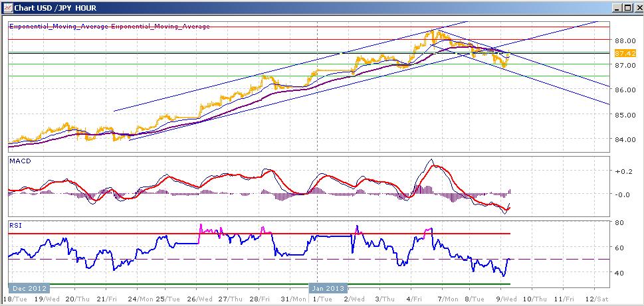
Task: Click the 27/Thu date label
Action: pyautogui.click(x=229, y=298)
